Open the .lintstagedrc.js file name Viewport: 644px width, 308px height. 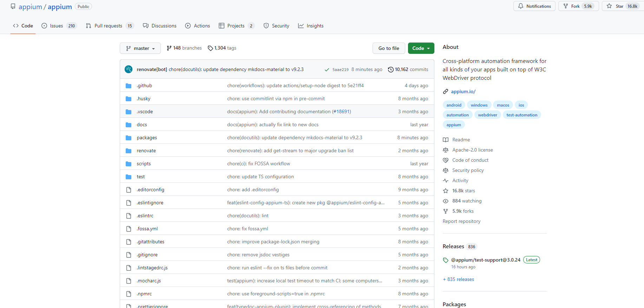(152, 268)
